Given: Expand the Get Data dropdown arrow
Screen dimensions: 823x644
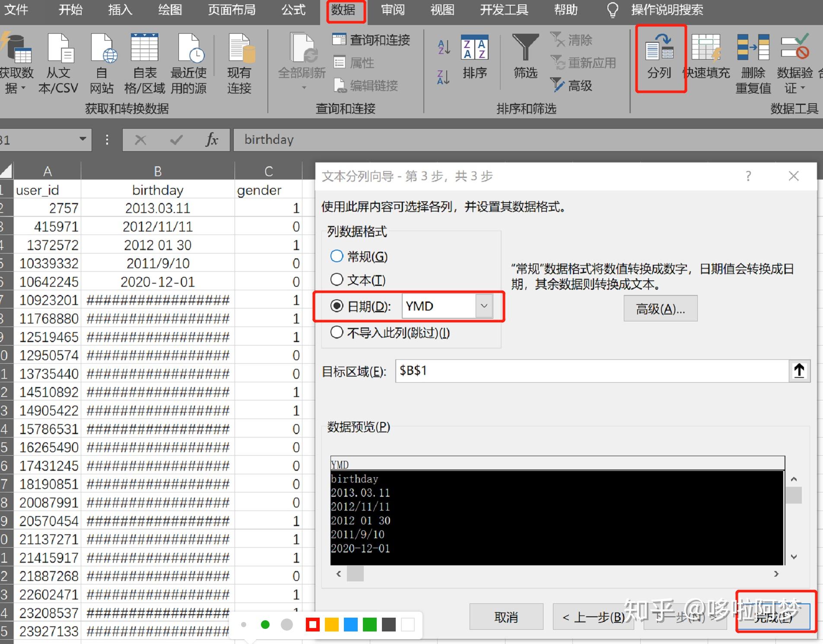Looking at the screenshot, I should [23, 88].
